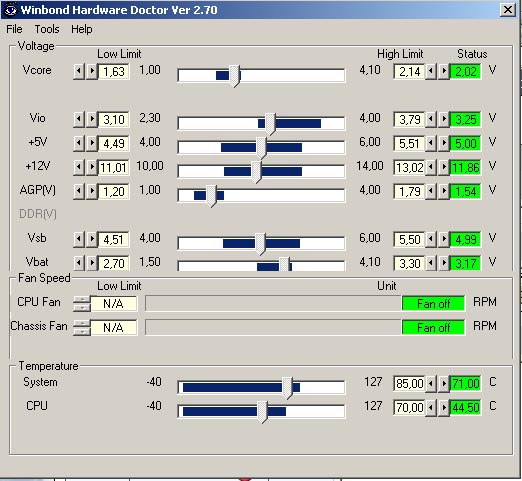This screenshot has height=481, width=522.
Task: Decrease the Vcore low limit with the left arrow
Action: 79,71
